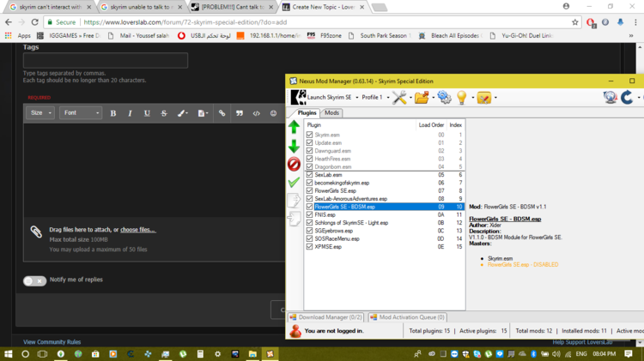Move plugin up with green up arrow
This screenshot has width=644, height=361.
tap(294, 127)
